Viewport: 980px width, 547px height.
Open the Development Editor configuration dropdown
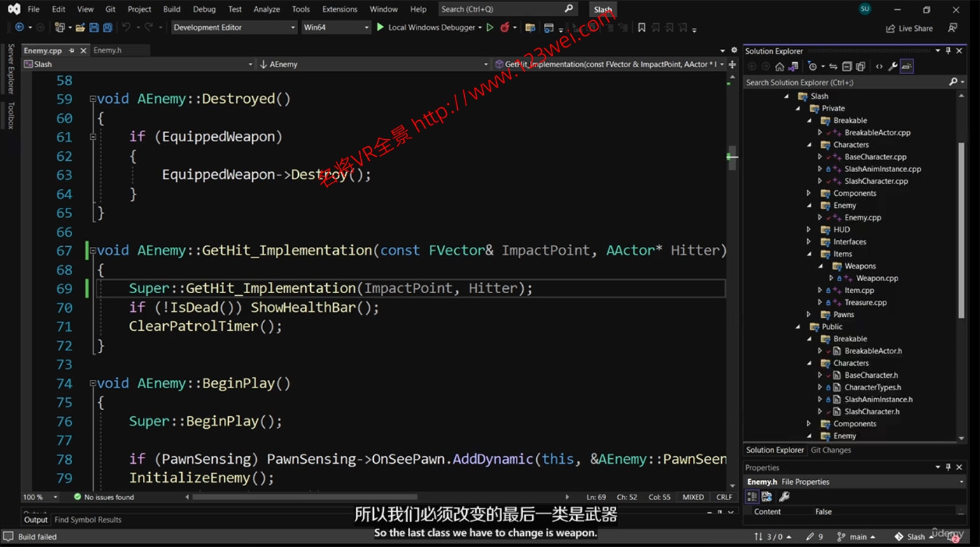click(x=234, y=28)
